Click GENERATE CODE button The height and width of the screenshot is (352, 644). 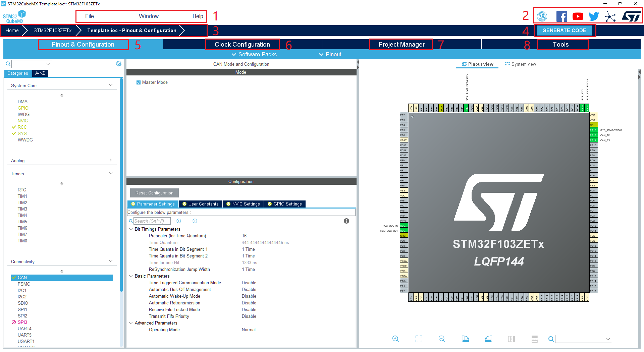[564, 30]
